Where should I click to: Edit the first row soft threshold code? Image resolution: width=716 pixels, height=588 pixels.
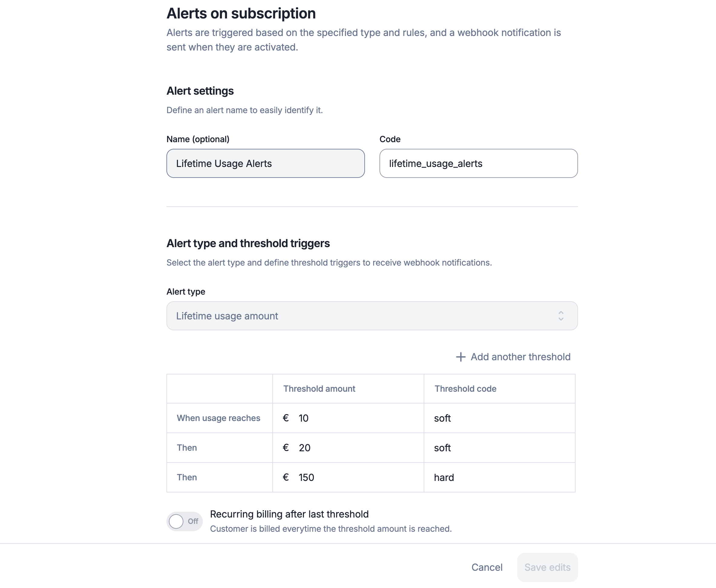[499, 418]
